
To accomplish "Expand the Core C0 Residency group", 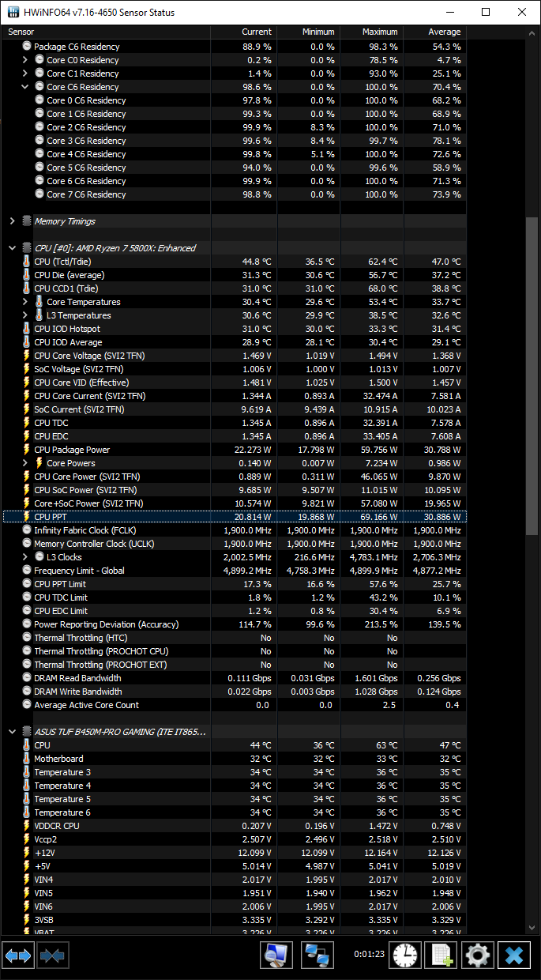I will tap(25, 60).
